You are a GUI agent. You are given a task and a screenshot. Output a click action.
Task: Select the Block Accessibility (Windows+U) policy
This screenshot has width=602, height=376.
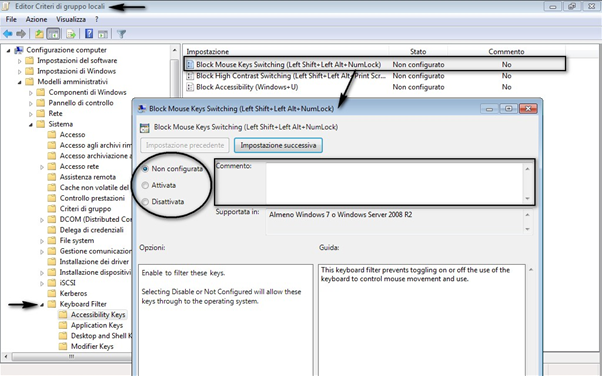[x=247, y=87]
